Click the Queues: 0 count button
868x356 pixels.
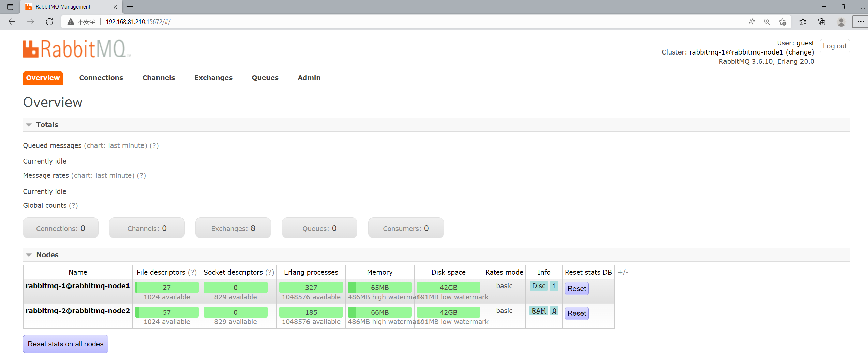(319, 228)
